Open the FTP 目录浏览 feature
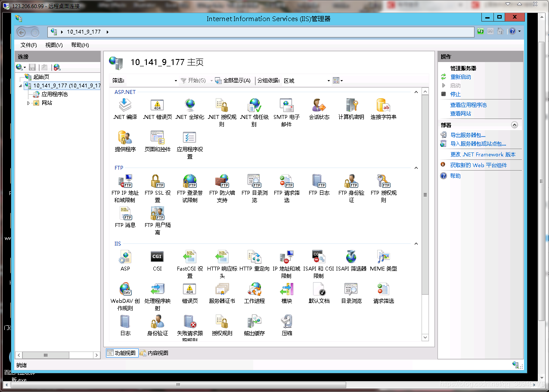Image resolution: width=549 pixels, height=392 pixels. 254,188
